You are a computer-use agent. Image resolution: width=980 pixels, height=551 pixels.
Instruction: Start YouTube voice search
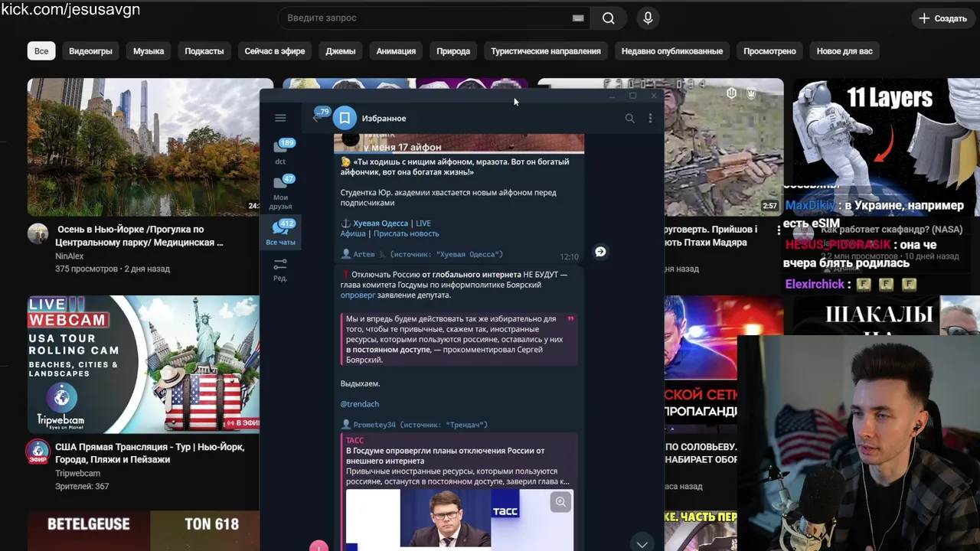[x=648, y=18]
